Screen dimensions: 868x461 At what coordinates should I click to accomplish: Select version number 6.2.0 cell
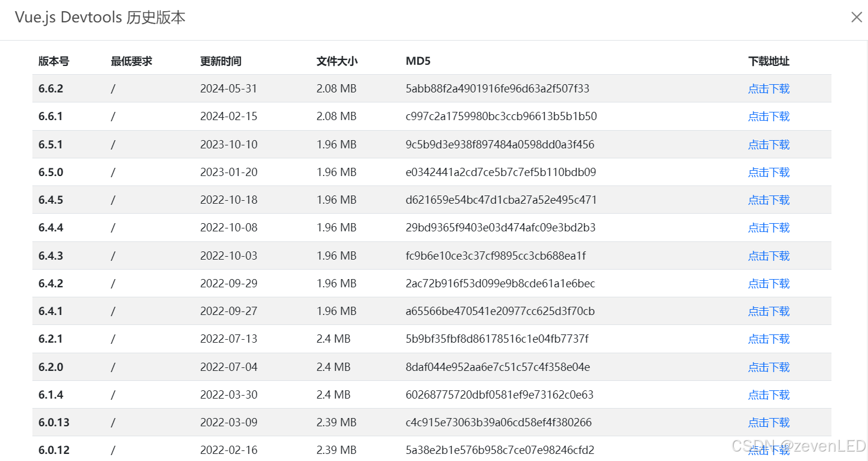pyautogui.click(x=51, y=367)
